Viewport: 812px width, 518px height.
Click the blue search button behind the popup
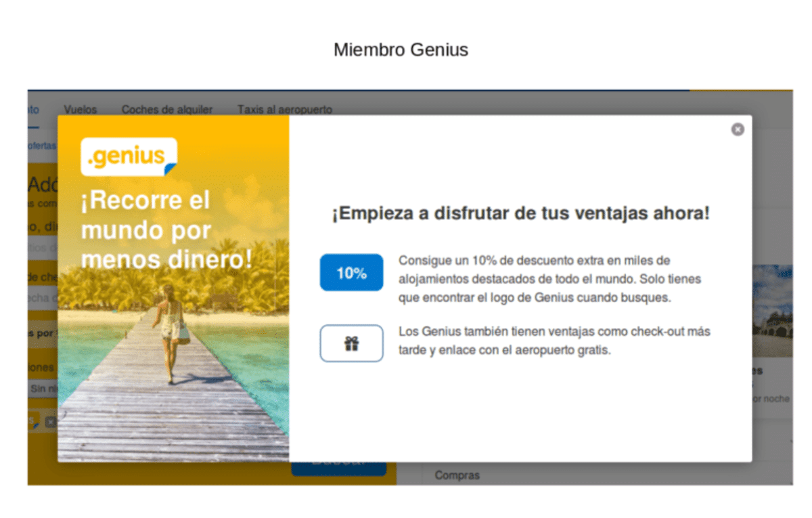339,469
